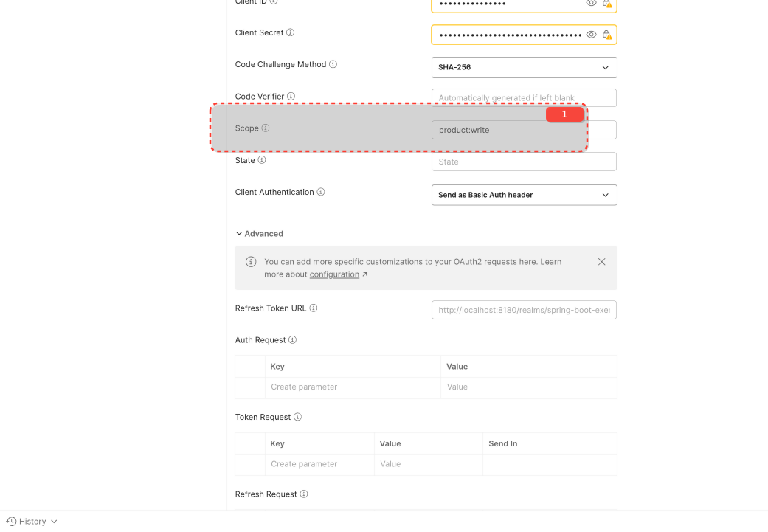Open the configuration documentation link
768x532 pixels.
(334, 274)
